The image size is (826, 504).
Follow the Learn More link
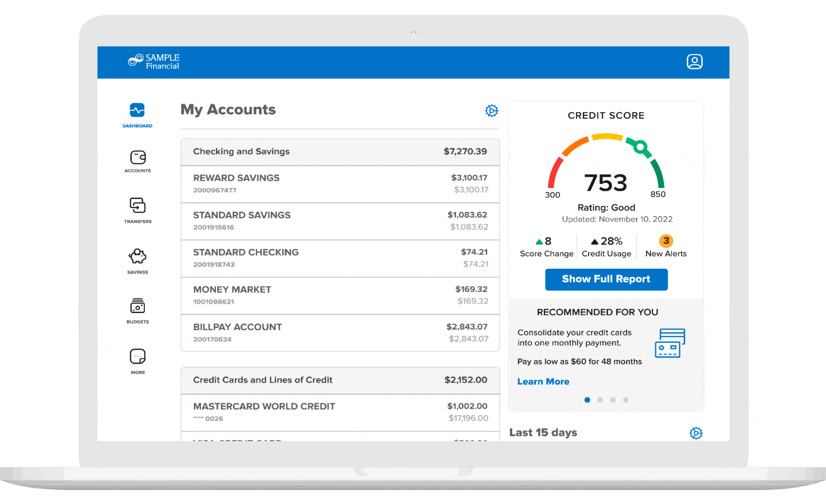pyautogui.click(x=543, y=381)
